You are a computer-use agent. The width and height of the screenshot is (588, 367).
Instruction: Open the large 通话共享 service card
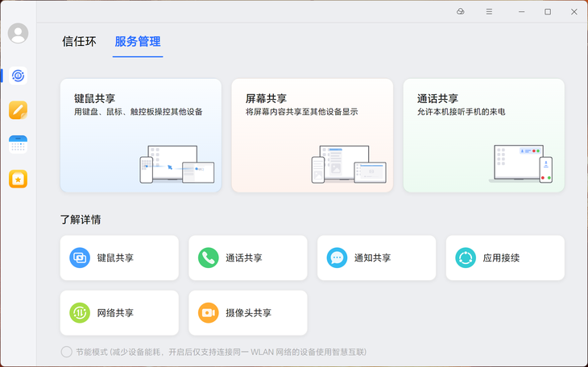click(x=484, y=135)
